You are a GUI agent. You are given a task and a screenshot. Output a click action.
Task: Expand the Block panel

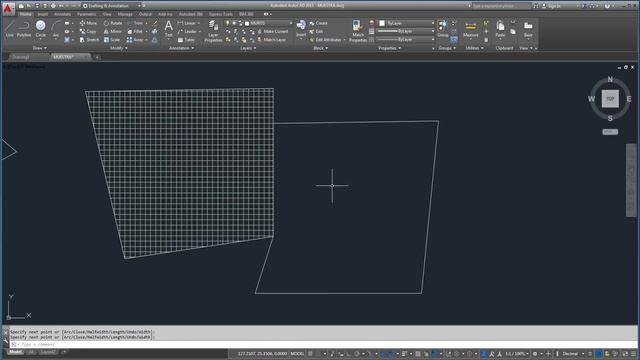tap(320, 48)
